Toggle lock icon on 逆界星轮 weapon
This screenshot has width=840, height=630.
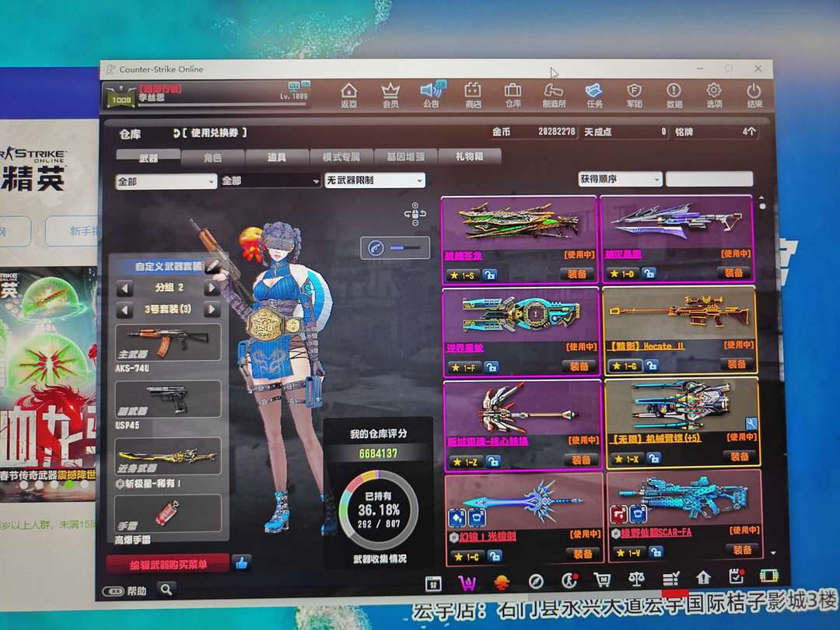(x=491, y=367)
